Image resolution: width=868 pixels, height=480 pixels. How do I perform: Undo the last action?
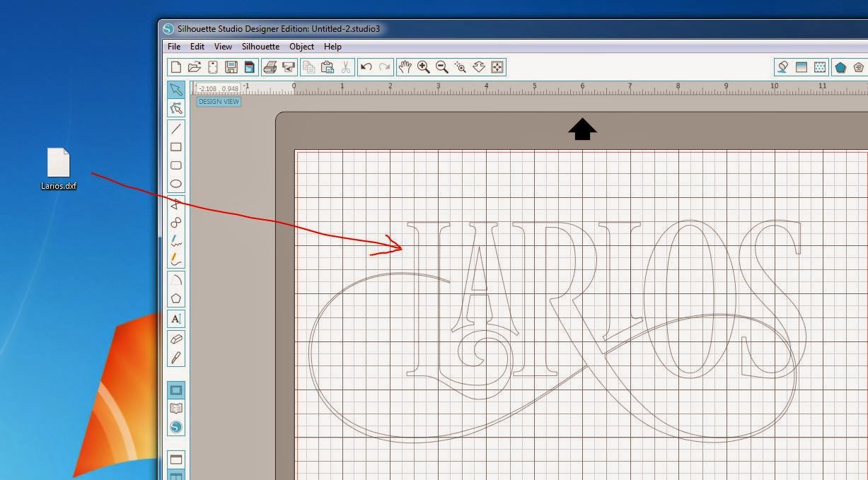(x=366, y=67)
